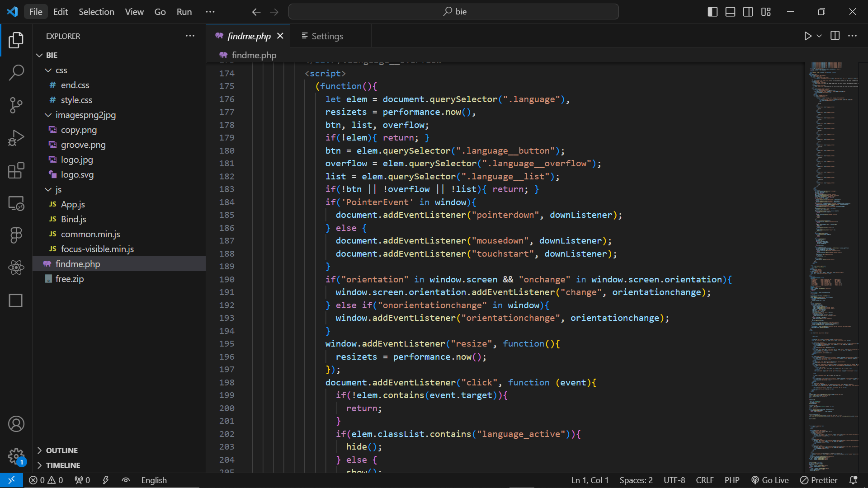868x488 pixels.
Task: Click the Prettier status bar button
Action: click(x=819, y=480)
